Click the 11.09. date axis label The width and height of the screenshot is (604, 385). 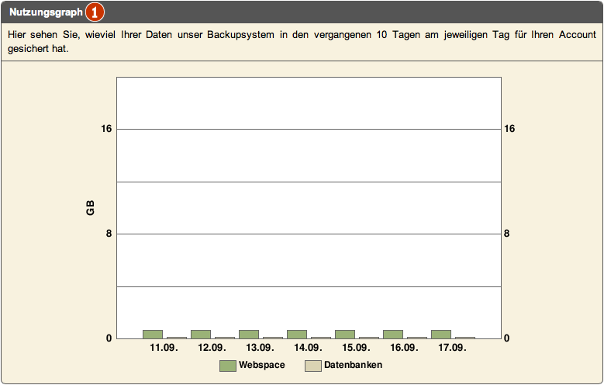coord(164,348)
